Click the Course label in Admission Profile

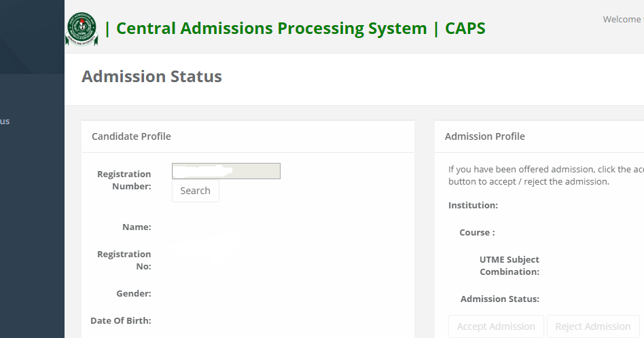478,232
